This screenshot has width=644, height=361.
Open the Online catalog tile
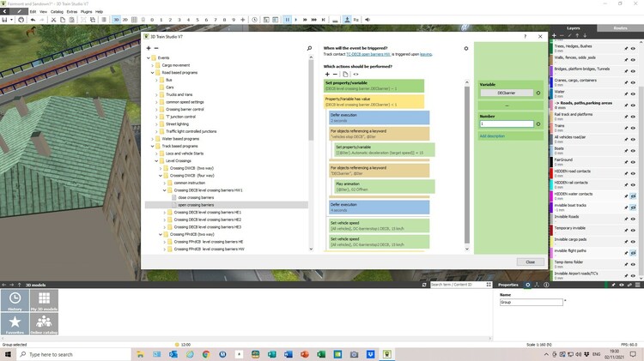(x=45, y=322)
